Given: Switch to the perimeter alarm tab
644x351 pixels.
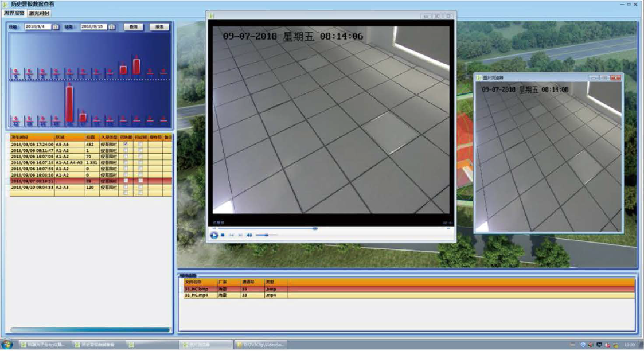Looking at the screenshot, I should coord(14,14).
